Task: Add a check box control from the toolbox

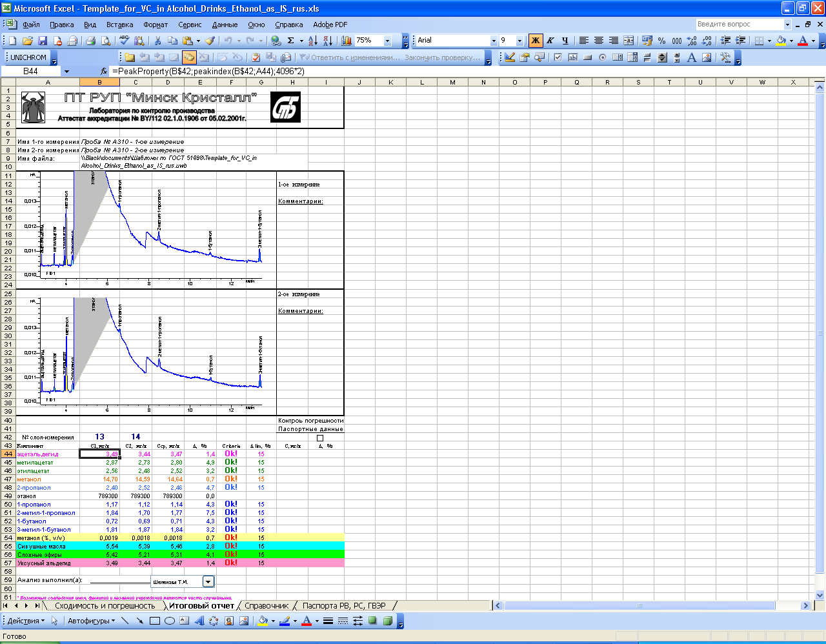Action: coord(558,57)
